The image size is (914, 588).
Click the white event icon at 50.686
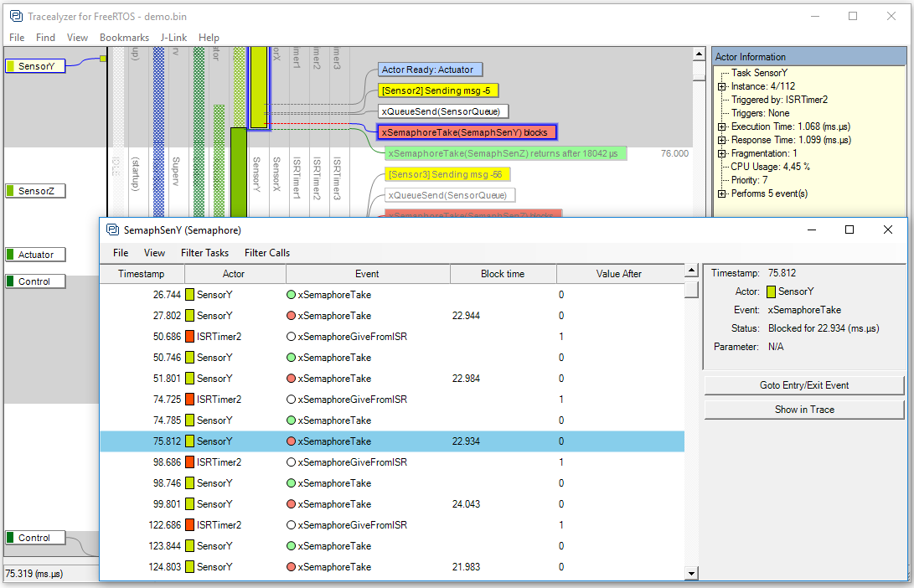click(x=291, y=337)
